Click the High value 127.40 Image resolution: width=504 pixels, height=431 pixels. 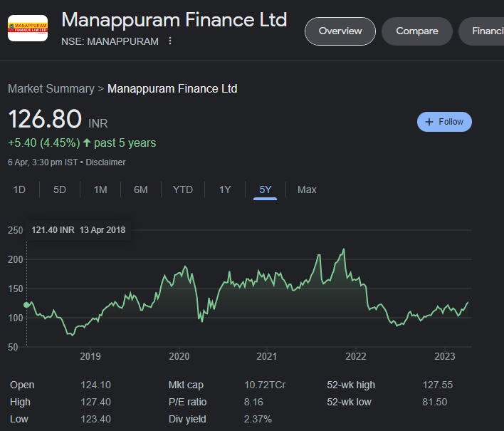click(x=95, y=402)
